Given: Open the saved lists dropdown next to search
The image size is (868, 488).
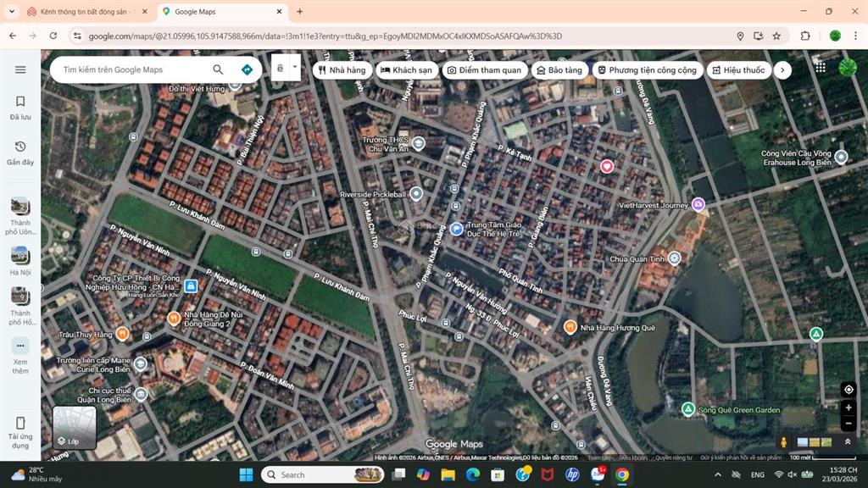Looking at the screenshot, I should pyautogui.click(x=294, y=66).
